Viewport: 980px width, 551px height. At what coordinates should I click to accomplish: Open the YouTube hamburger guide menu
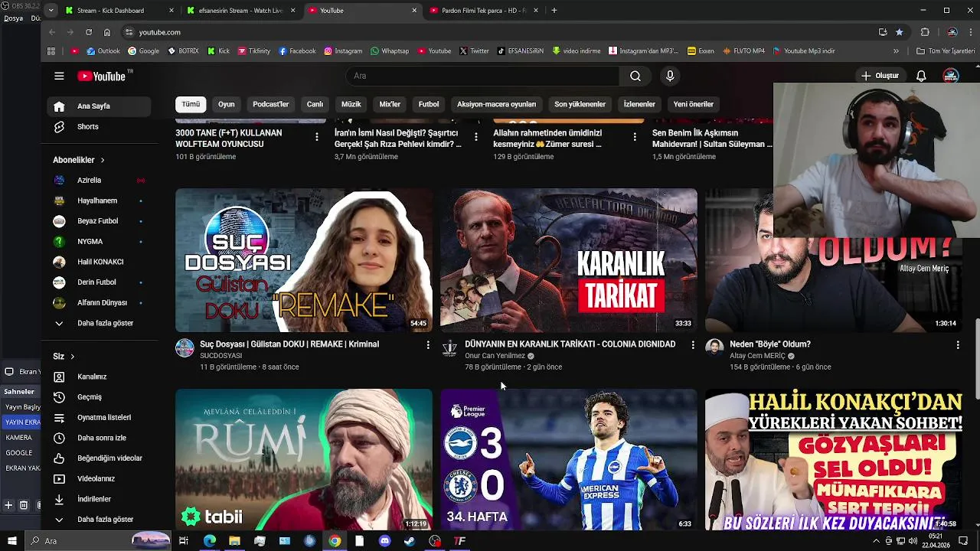pyautogui.click(x=59, y=76)
